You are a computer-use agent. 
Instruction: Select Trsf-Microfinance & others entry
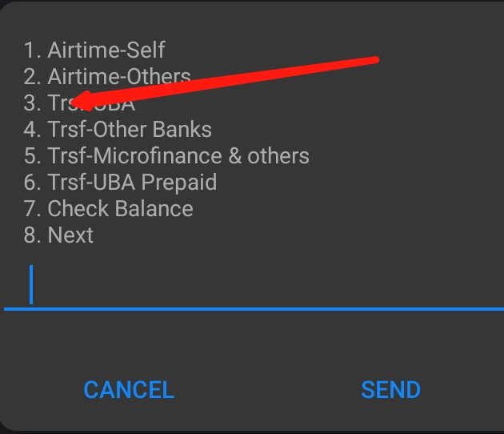tap(166, 155)
